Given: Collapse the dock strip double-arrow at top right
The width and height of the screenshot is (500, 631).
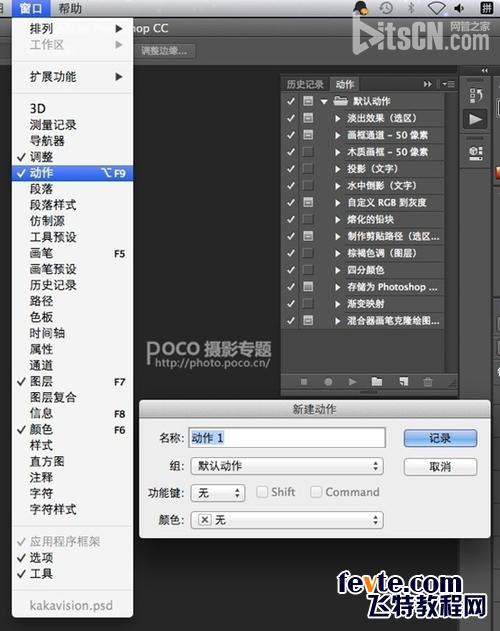Looking at the screenshot, I should (485, 70).
